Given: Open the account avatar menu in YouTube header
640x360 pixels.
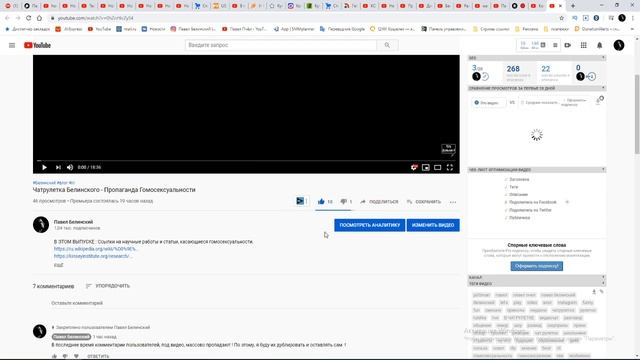Looking at the screenshot, I should click(x=619, y=45).
